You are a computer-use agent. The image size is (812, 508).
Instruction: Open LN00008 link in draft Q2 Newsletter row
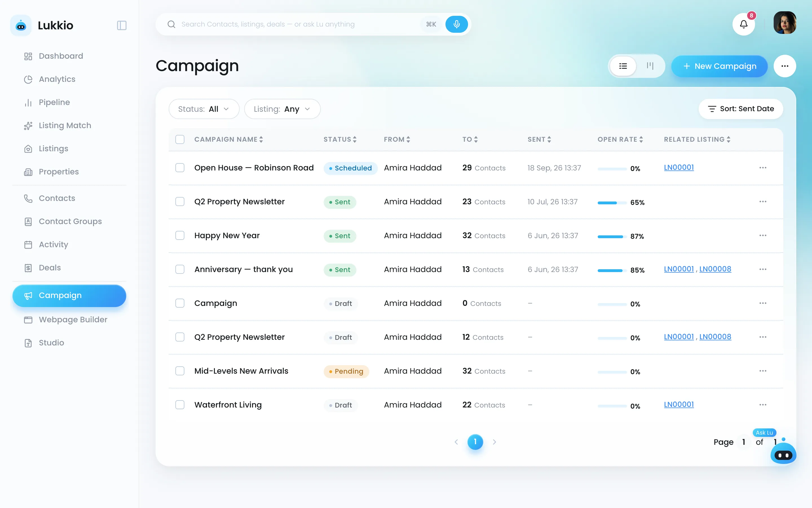[715, 337]
